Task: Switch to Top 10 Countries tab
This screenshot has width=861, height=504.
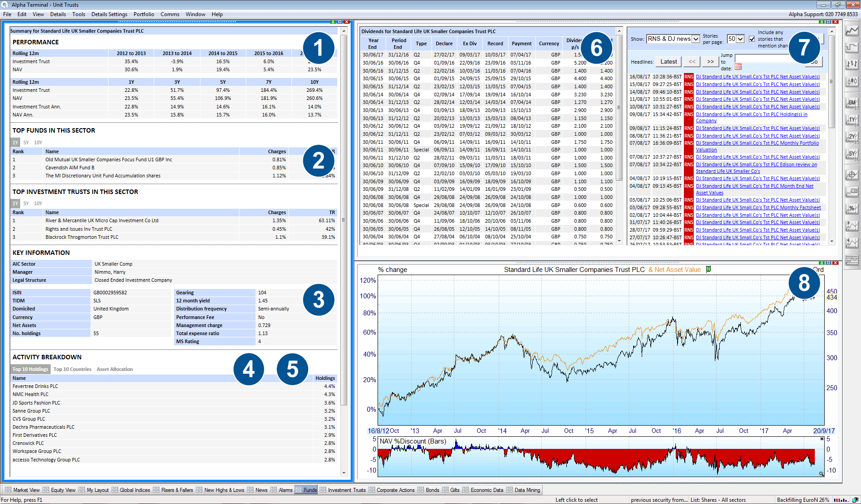Action: coord(72,369)
